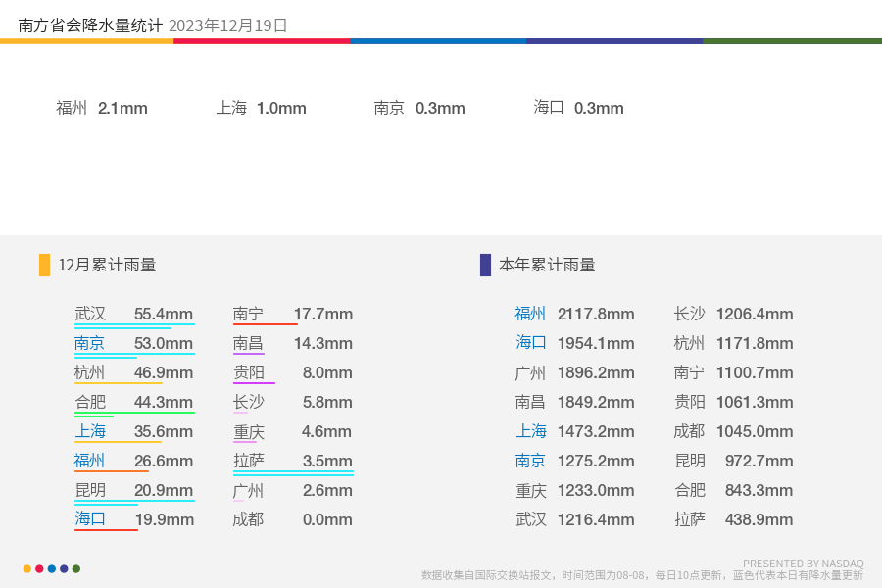This screenshot has width=882, height=588.
Task: Select the 武汉 55.4mm row
Action: click(x=134, y=314)
